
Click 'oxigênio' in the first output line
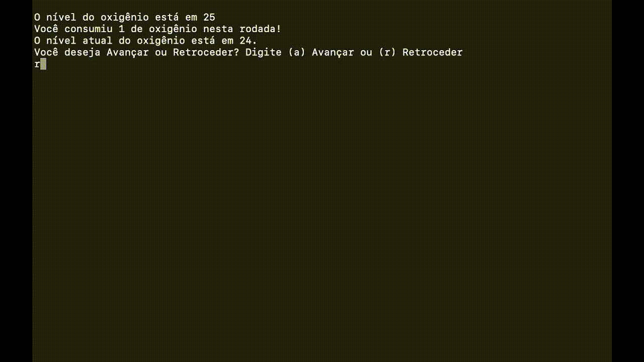pyautogui.click(x=125, y=18)
